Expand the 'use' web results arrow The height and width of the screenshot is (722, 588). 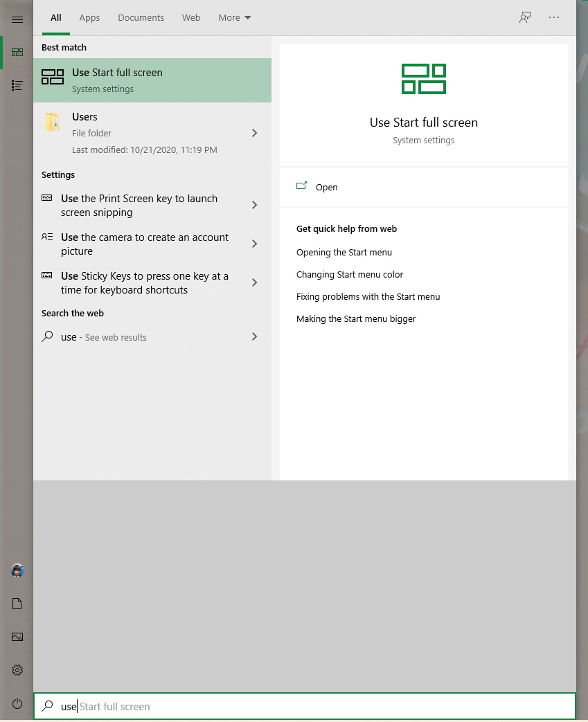(x=254, y=336)
